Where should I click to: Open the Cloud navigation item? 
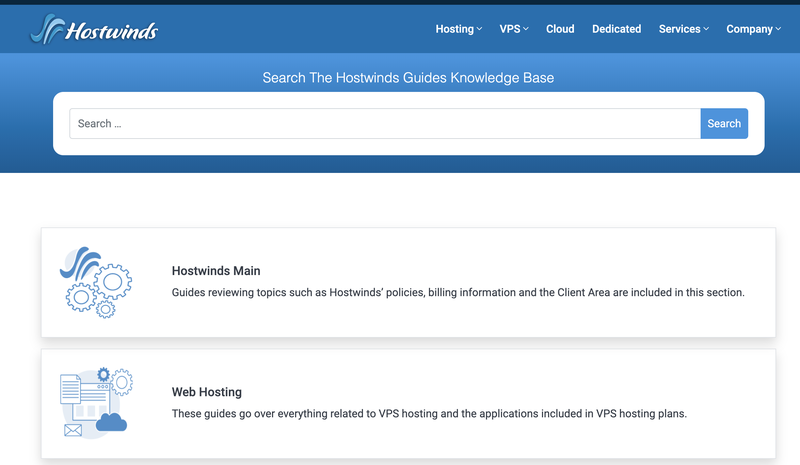coord(560,29)
